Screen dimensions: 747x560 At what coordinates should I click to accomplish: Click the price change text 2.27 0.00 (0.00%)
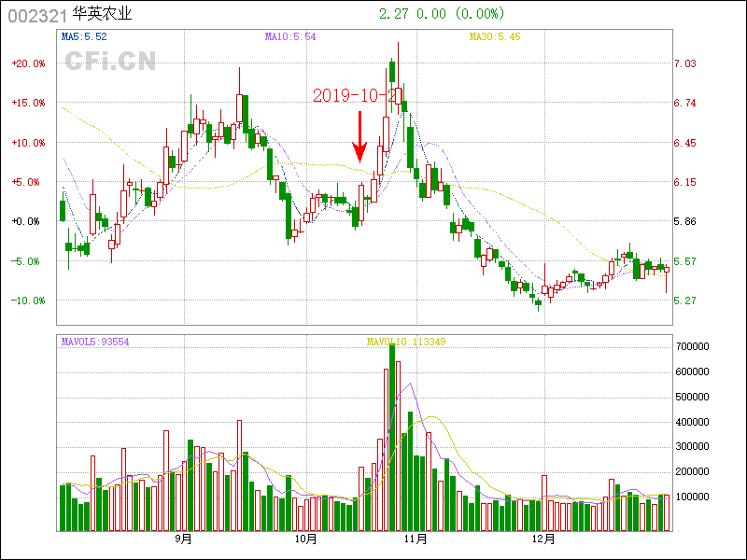pos(442,14)
